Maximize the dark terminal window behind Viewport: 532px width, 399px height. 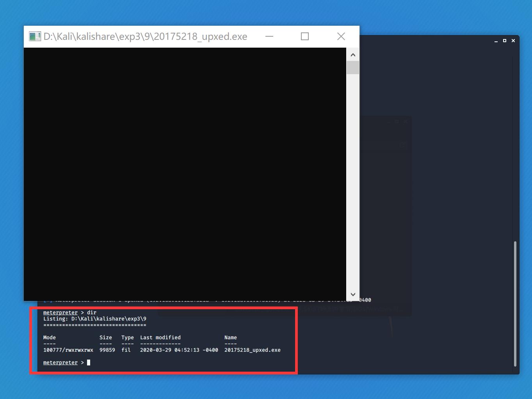click(505, 41)
